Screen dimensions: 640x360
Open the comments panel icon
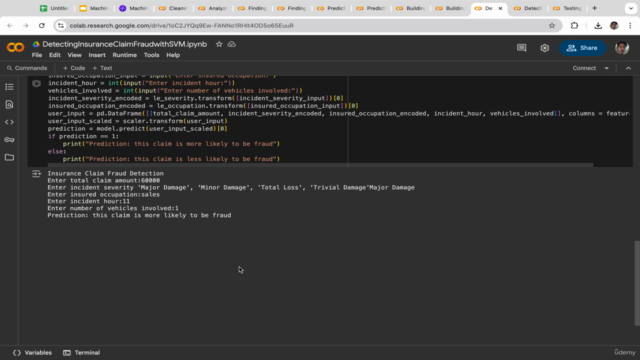pos(522,48)
